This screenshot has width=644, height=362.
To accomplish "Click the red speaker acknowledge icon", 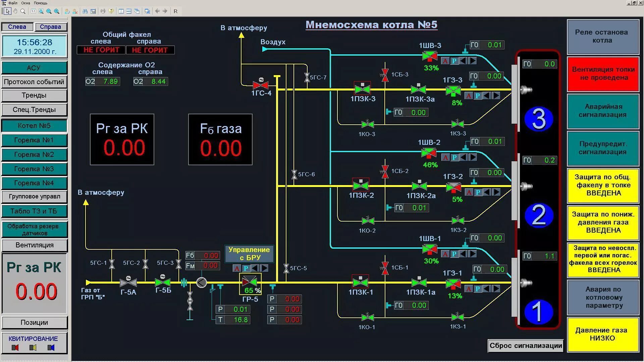I will pos(15,348).
